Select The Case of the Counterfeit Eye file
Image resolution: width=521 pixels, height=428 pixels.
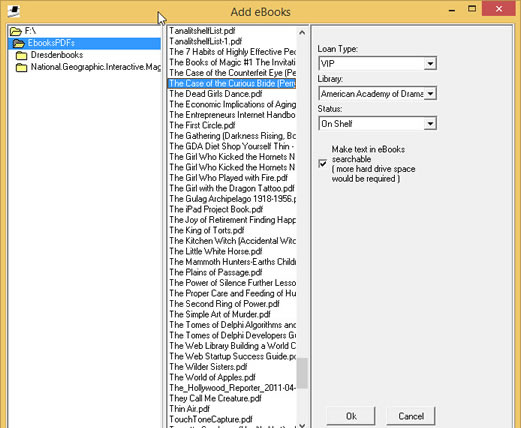(x=231, y=73)
